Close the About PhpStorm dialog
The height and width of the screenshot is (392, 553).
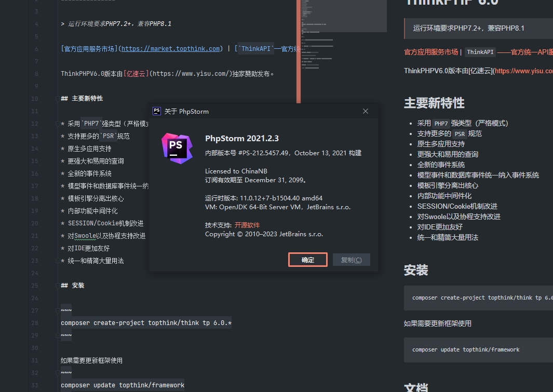365,111
